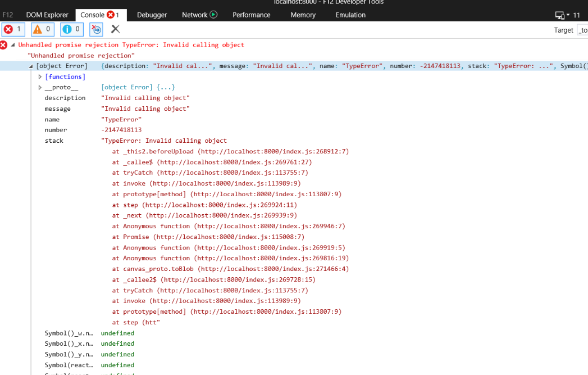This screenshot has width=588, height=375.
Task: Click the error count badge showing 1
Action: [x=12, y=29]
